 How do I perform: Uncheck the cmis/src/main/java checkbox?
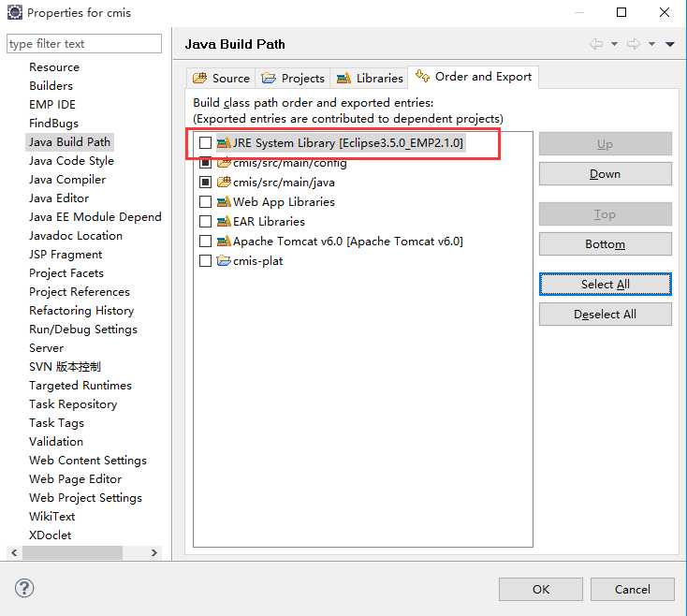[x=205, y=182]
